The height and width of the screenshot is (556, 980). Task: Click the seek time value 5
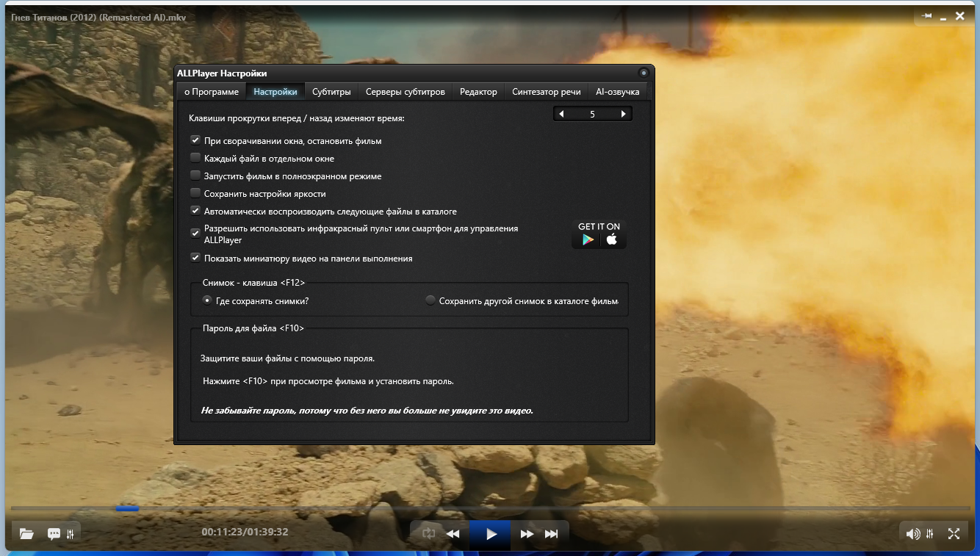tap(592, 114)
